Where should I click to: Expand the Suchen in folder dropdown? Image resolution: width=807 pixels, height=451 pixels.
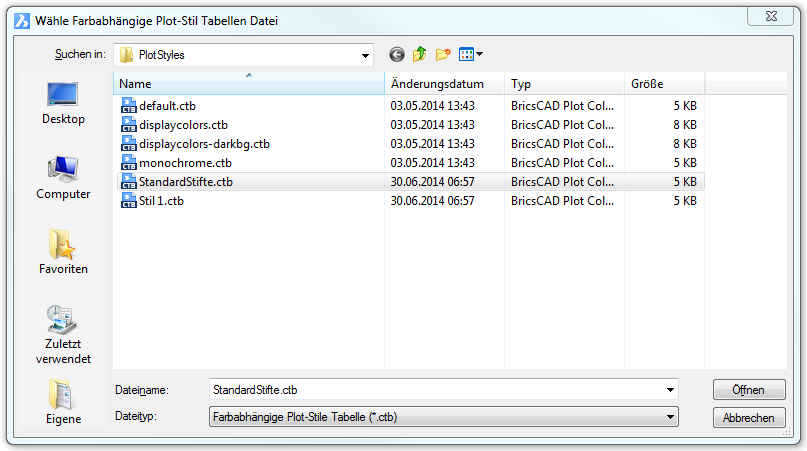tap(365, 55)
